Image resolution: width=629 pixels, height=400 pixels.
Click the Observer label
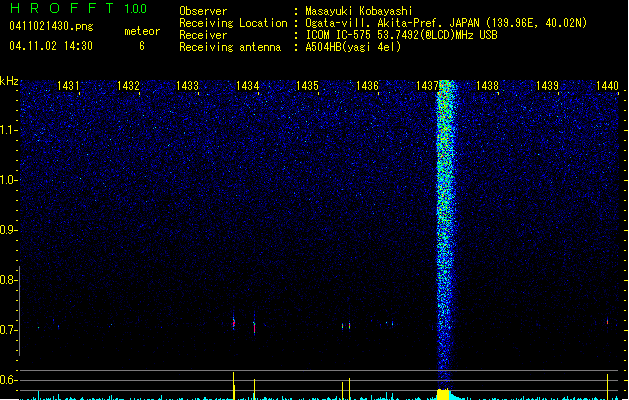(x=203, y=11)
